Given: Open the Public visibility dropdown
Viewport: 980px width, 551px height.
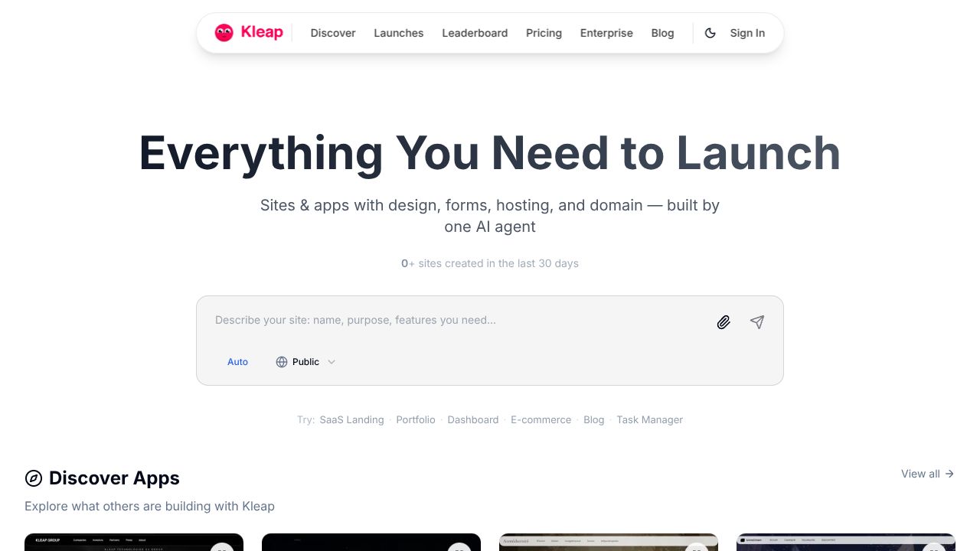Looking at the screenshot, I should [305, 361].
